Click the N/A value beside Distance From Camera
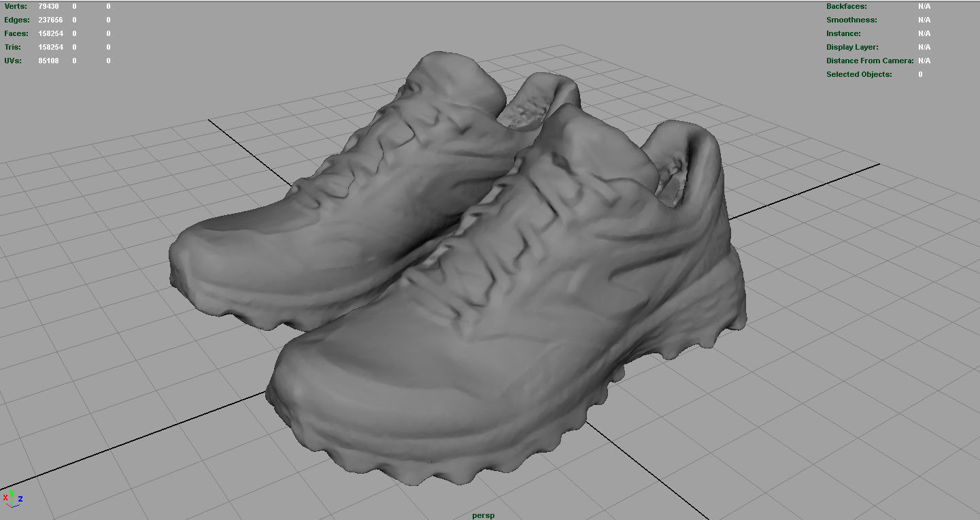Screen dimensions: 980x520 pos(924,61)
